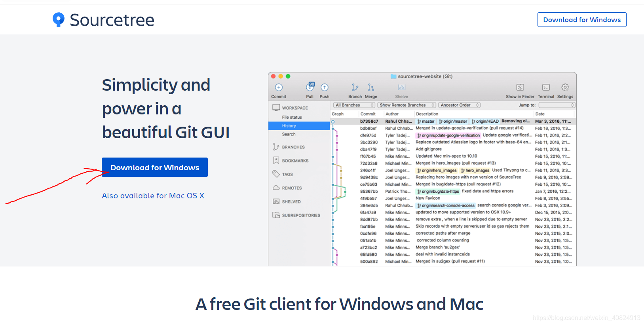Click Updated Mac min-spec to 10.10
Image resolution: width=644 pixels, height=325 pixels.
pyautogui.click(x=446, y=156)
